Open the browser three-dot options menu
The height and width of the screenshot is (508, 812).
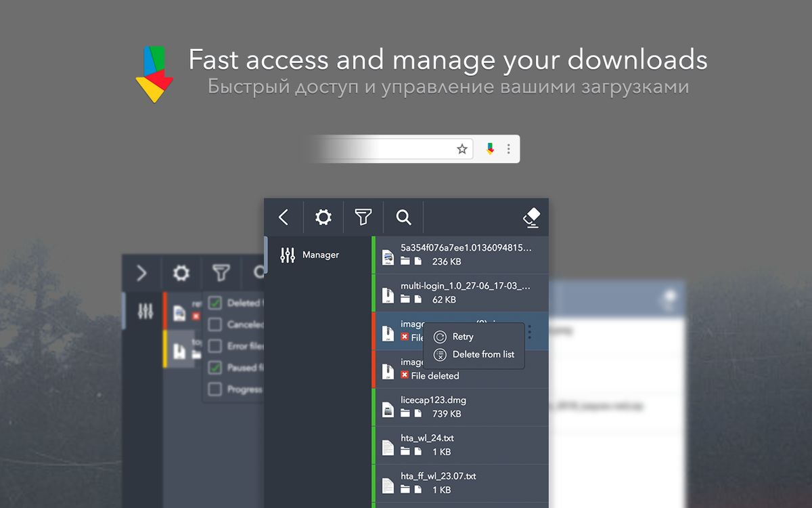[x=508, y=148]
